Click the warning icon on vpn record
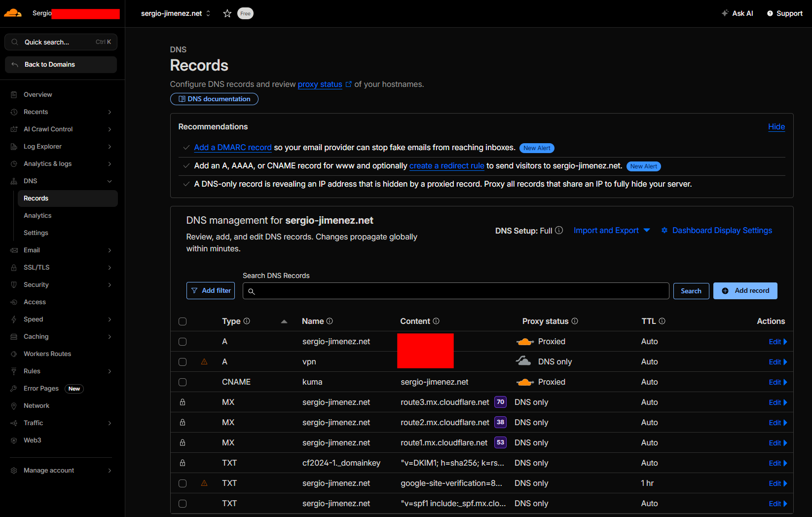The image size is (812, 517). click(x=204, y=362)
